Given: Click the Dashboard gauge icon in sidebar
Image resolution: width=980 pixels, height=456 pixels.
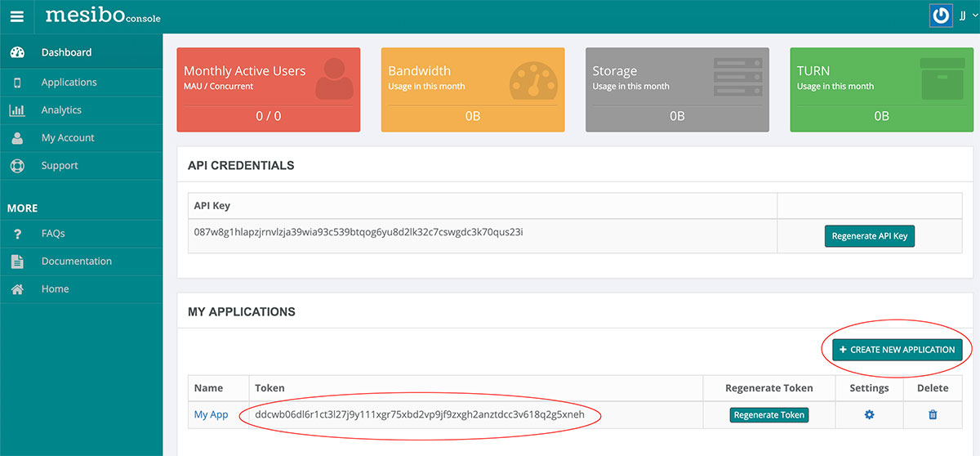Looking at the screenshot, I should point(17,52).
